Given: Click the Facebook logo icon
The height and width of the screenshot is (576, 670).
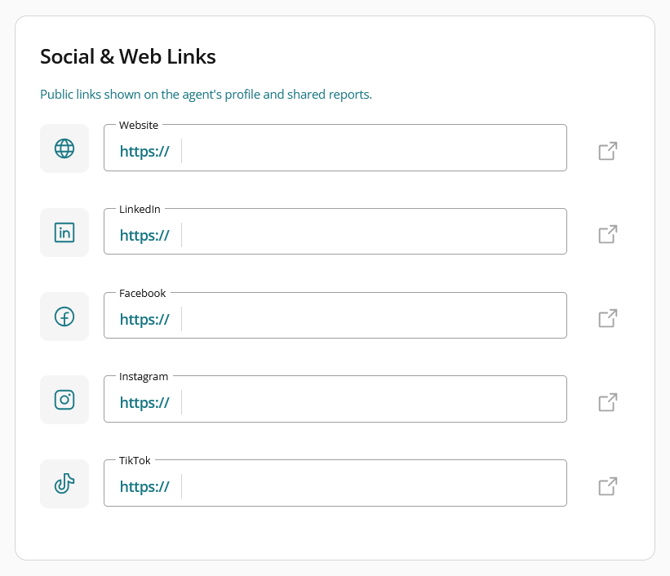Looking at the screenshot, I should (65, 317).
